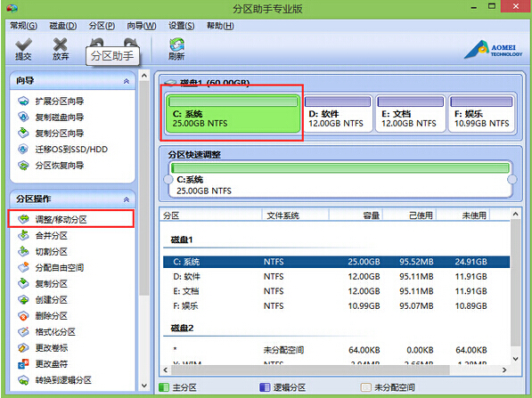Open the 向导(W) menu
532x398 pixels.
tap(142, 26)
